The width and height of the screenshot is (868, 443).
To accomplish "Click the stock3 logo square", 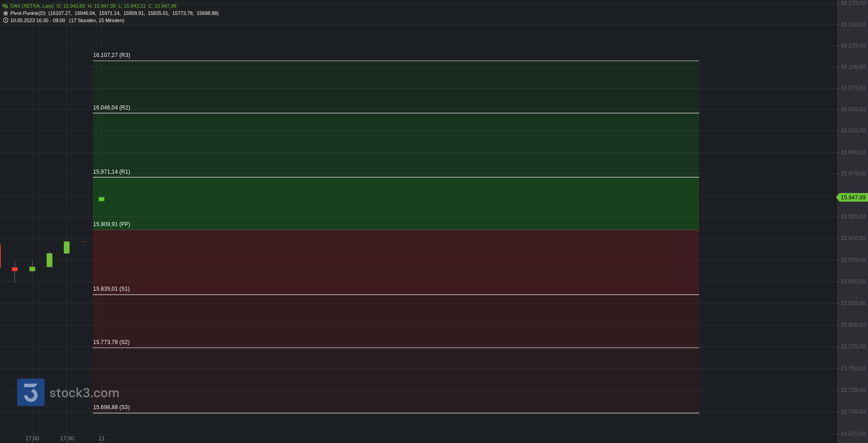I will click(x=31, y=392).
